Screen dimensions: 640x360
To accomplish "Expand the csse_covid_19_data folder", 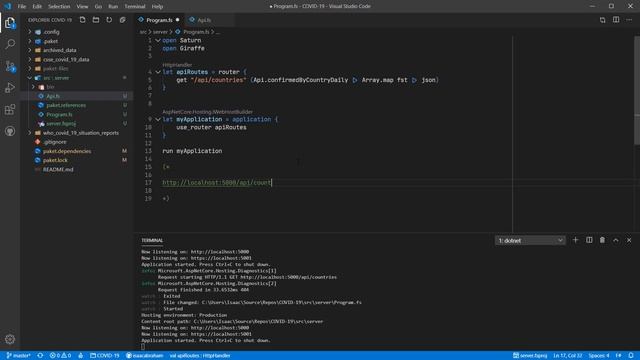I will click(29, 60).
